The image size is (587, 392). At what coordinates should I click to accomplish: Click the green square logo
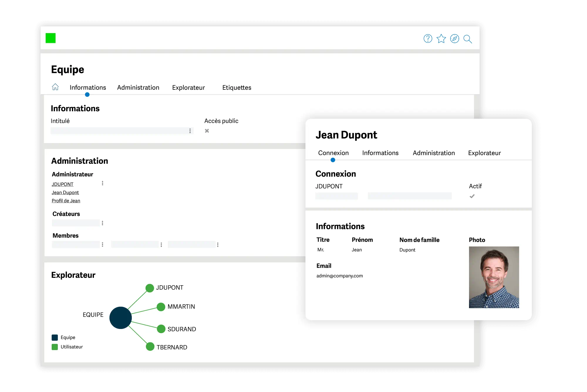[50, 38]
